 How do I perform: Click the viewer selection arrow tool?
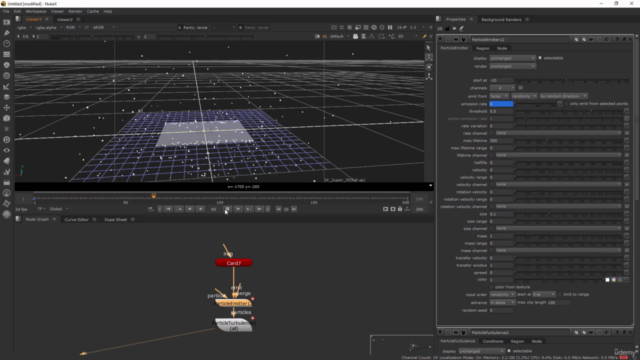pyautogui.click(x=428, y=48)
